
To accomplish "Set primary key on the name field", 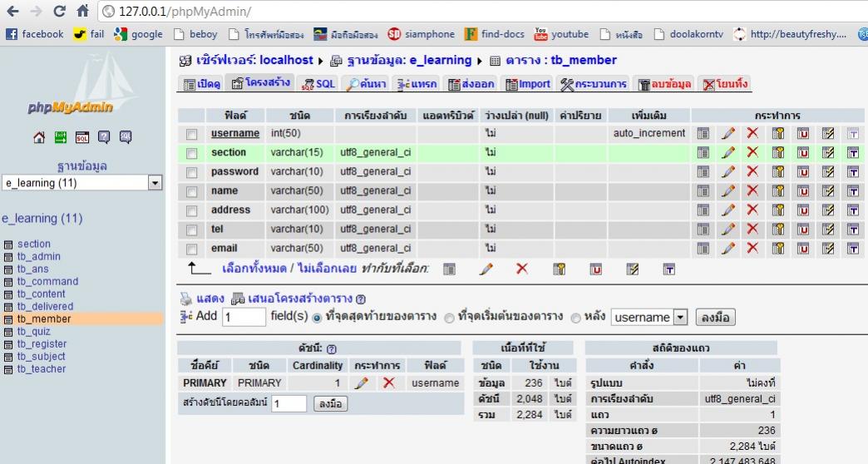I will [778, 190].
